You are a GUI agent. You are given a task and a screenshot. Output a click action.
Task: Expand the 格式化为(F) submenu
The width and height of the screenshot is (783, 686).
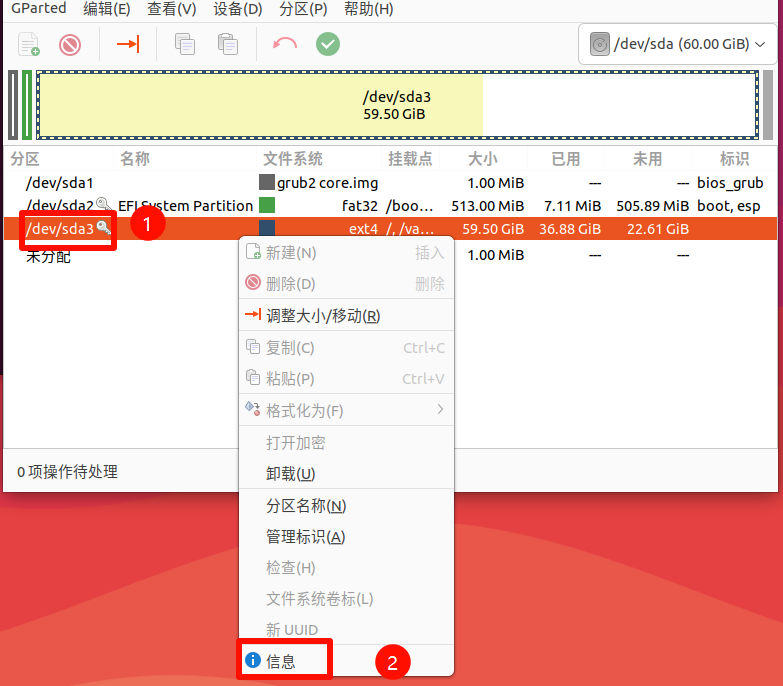[x=347, y=410]
